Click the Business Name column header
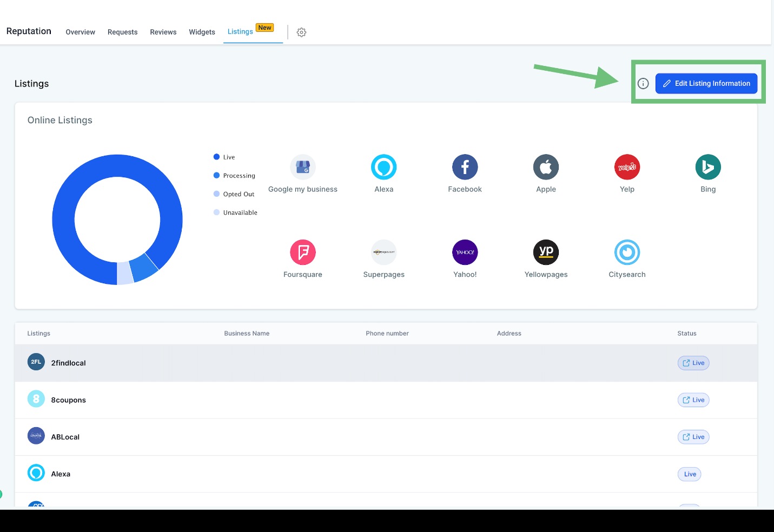The height and width of the screenshot is (532, 774). coord(247,334)
